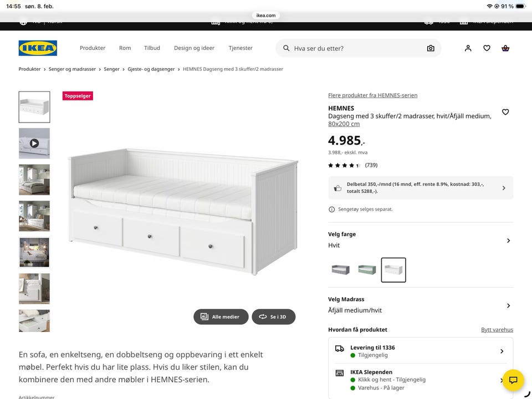This screenshot has width=532, height=399.
Task: Open the user account profile icon
Action: tap(468, 48)
